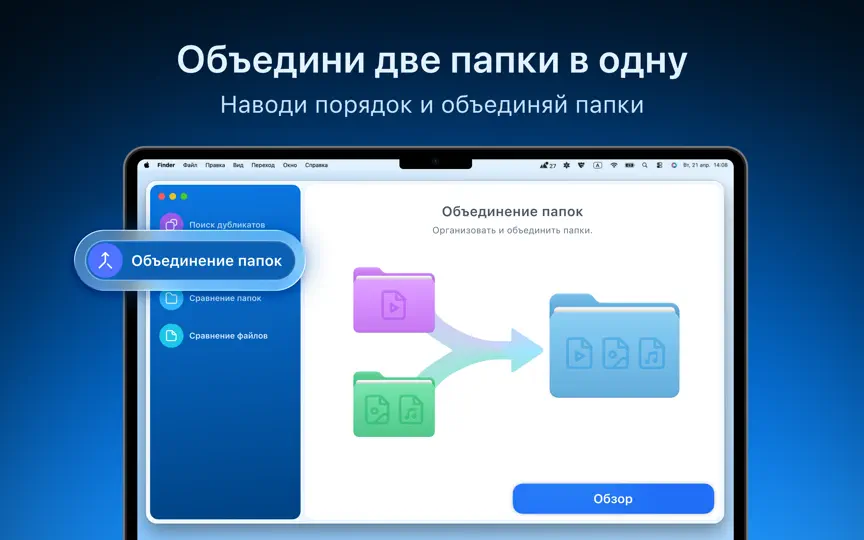Open the Переход menu
Screen dimensions: 864x540
click(263, 165)
